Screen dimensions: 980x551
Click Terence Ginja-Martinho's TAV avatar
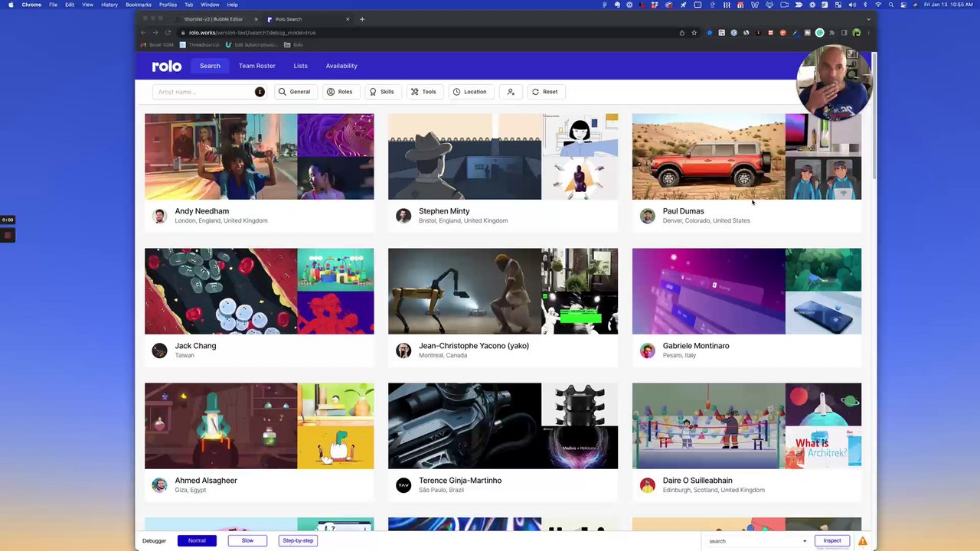(x=403, y=485)
